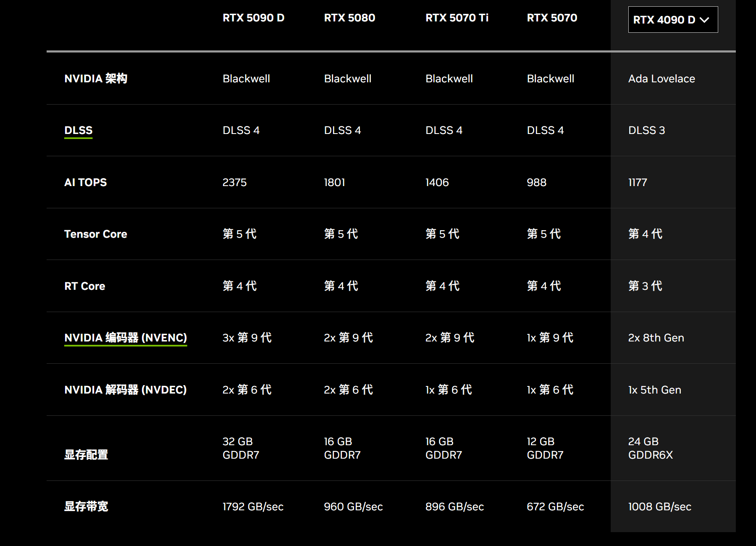756x546 pixels.
Task: Click the 1008 GB/sec bandwidth cell
Action: [x=660, y=507]
